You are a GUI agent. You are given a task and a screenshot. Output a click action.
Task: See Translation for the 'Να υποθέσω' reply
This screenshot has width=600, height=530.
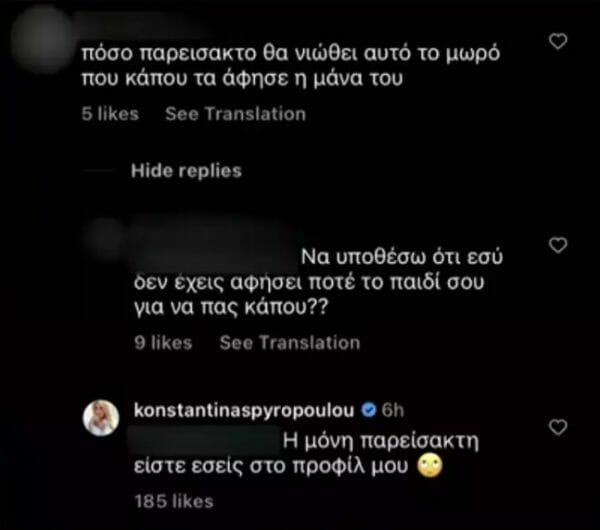289,342
